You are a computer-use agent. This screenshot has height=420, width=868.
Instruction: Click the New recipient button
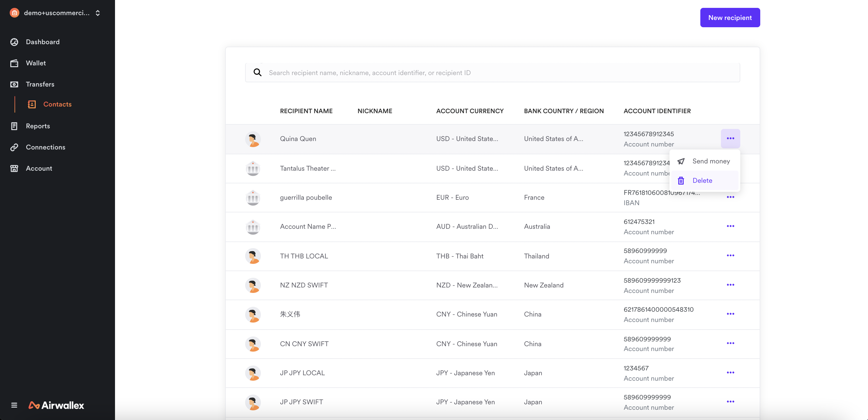pos(730,18)
